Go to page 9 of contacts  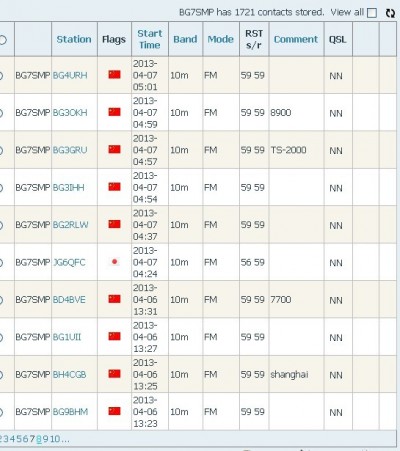tap(46, 439)
